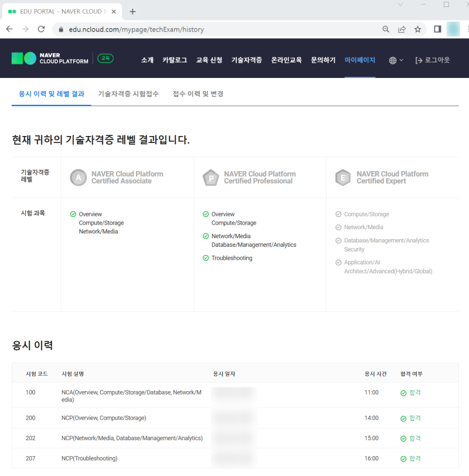Click the 합격 여부 column header
Screen dimensions: 469x476
(x=412, y=373)
